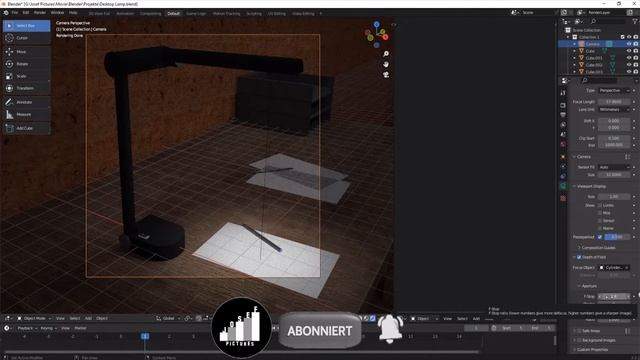Click the Blender logo menu icon
640x360 pixels.
coord(6,13)
